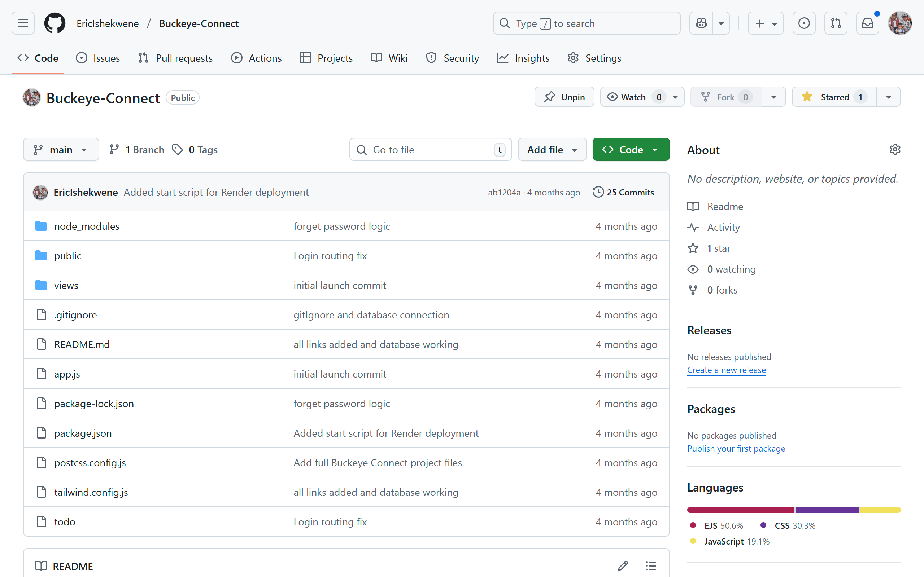This screenshot has height=577, width=924.
Task: Expand the Add file dropdown
Action: point(552,150)
